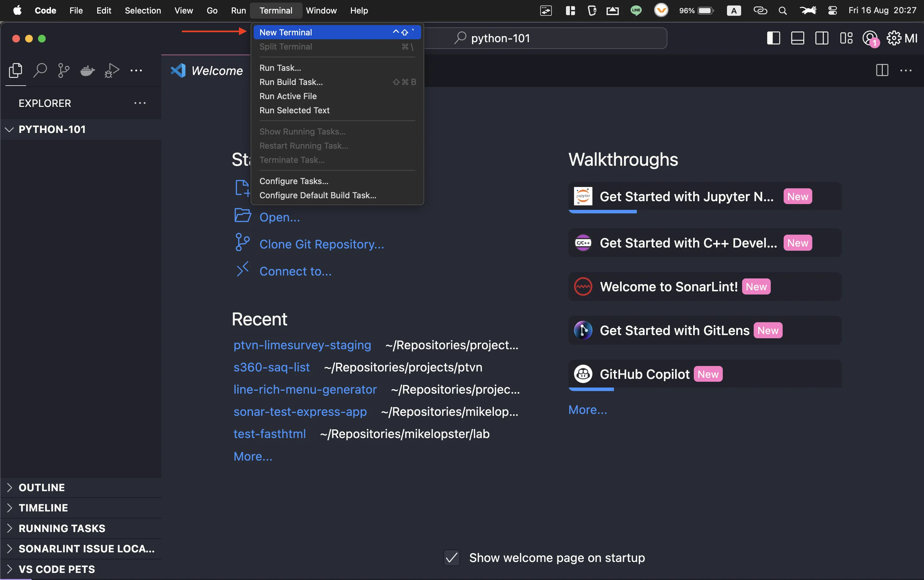
Task: Toggle secondary side bar visibility
Action: coord(822,38)
